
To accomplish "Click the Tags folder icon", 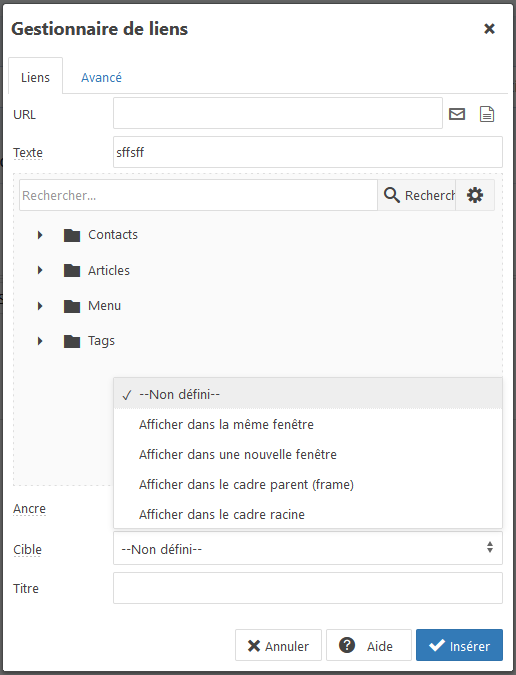I will (72, 341).
